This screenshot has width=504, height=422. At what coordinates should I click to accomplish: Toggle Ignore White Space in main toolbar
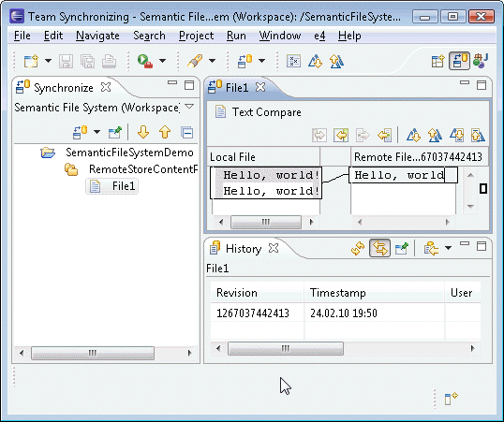click(293, 61)
